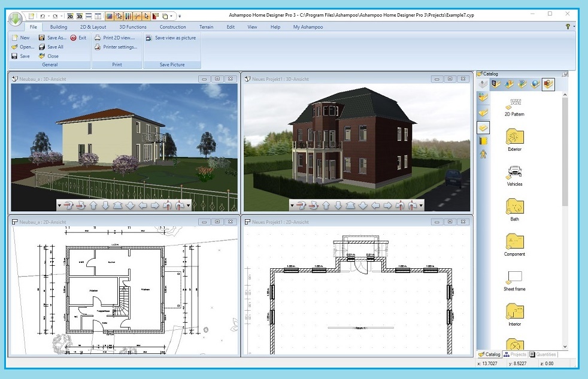Viewport: 588px width, 379px height.
Task: Open the green Ashampoo application button
Action: click(14, 18)
